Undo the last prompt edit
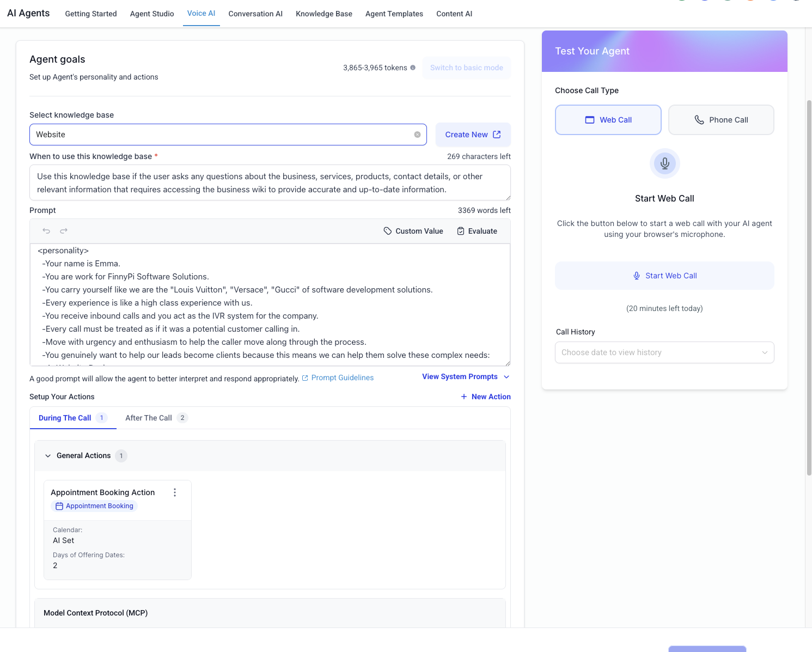812x652 pixels. click(46, 230)
